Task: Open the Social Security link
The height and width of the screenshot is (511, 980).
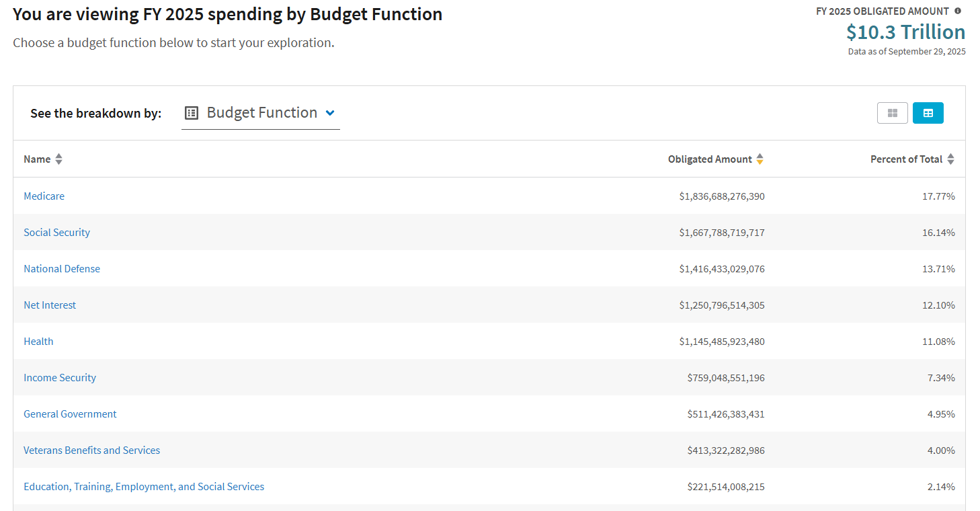Action: [56, 233]
